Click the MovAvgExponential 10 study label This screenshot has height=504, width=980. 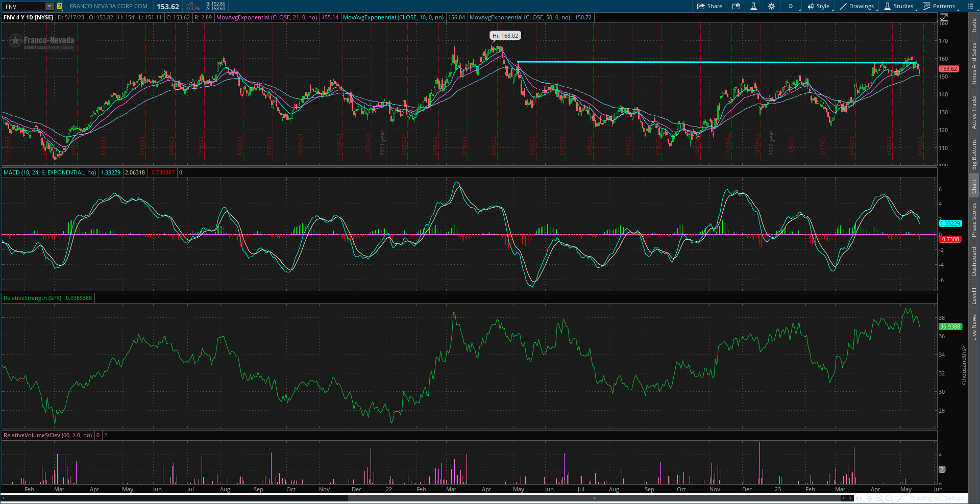coord(393,17)
